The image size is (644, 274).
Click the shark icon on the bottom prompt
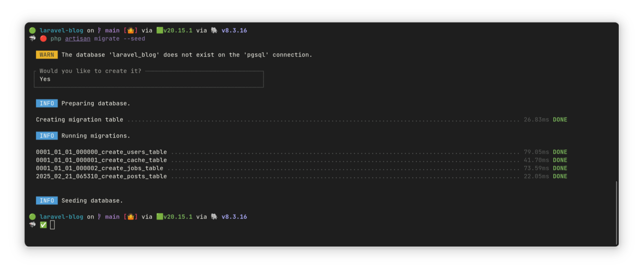click(33, 225)
